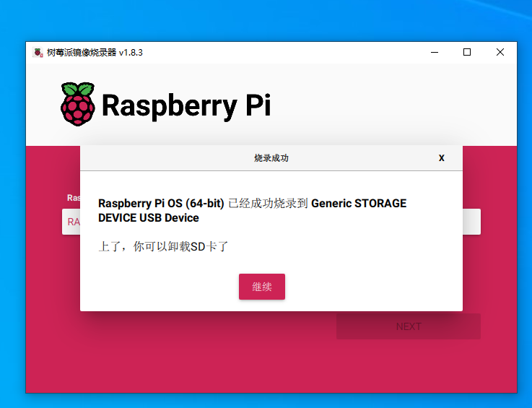The image size is (532, 408).
Task: Click the message 上了，你可以卸载SD卡了
Action: coord(163,247)
